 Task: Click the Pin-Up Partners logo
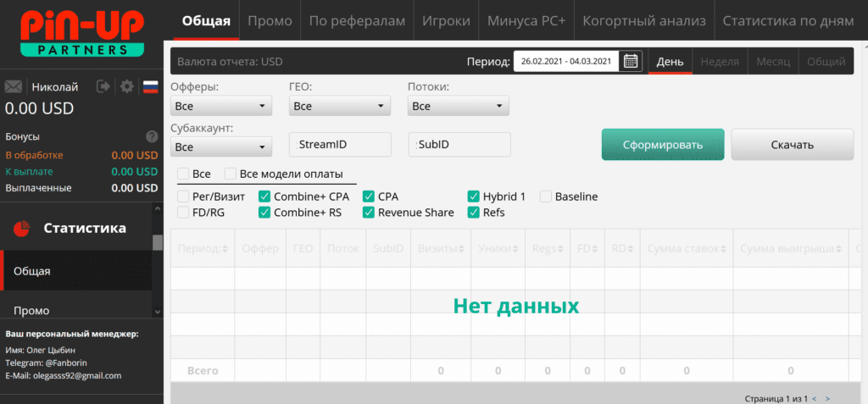81,33
